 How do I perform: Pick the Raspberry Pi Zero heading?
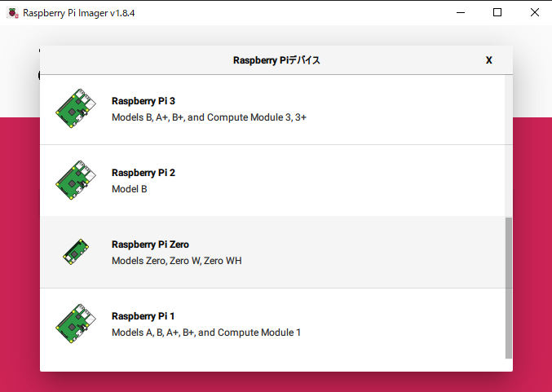coord(150,244)
